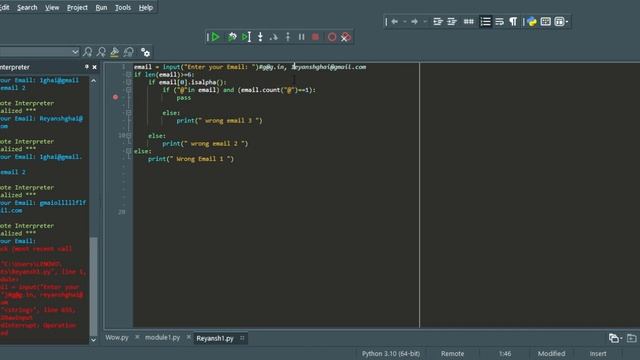Pause the running script
Image resolution: width=640 pixels, height=360 pixels.
click(x=302, y=37)
